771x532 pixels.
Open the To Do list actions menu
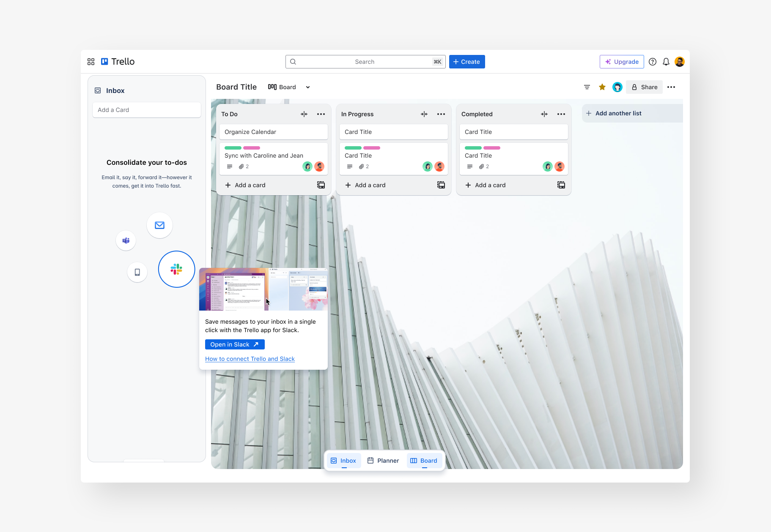(321, 114)
